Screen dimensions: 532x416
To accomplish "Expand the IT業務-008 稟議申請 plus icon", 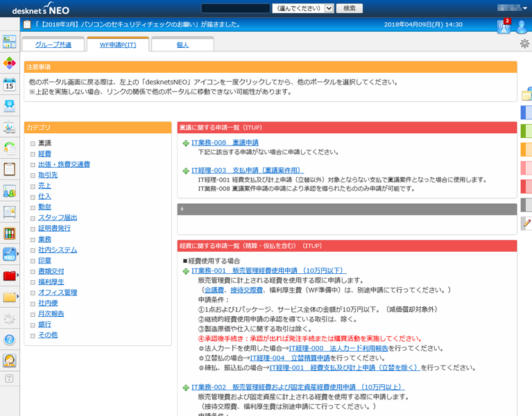I will pos(185,144).
